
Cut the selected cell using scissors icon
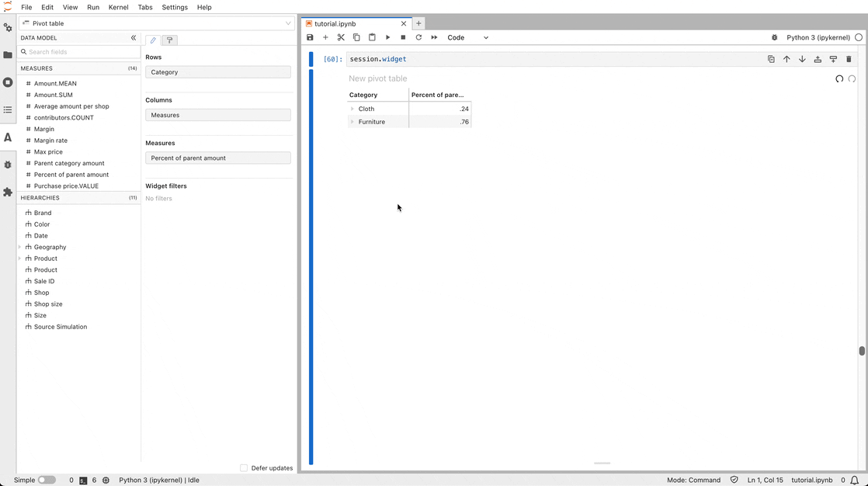pyautogui.click(x=341, y=37)
